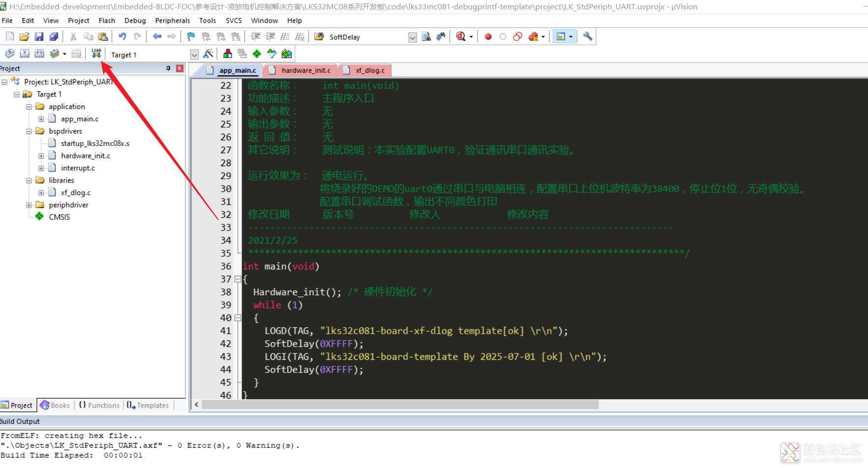Collapse the while block at line 40

point(238,318)
